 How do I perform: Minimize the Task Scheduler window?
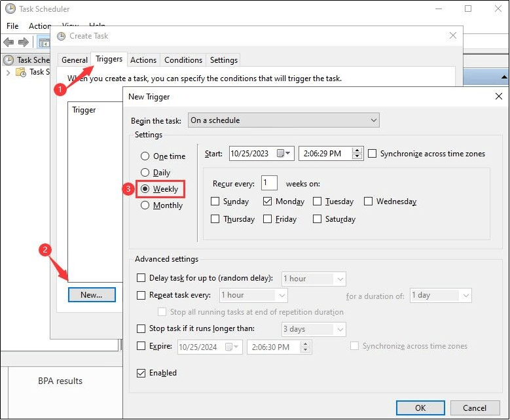tap(439, 9)
